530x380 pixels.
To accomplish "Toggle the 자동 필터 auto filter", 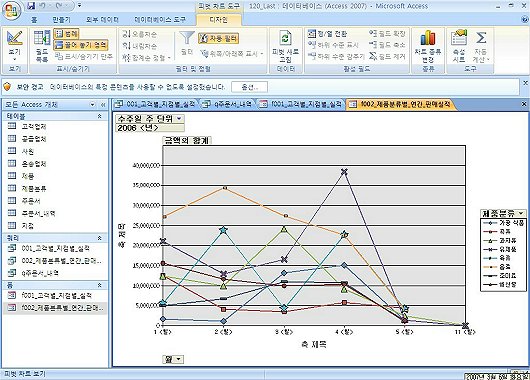I will coord(218,38).
